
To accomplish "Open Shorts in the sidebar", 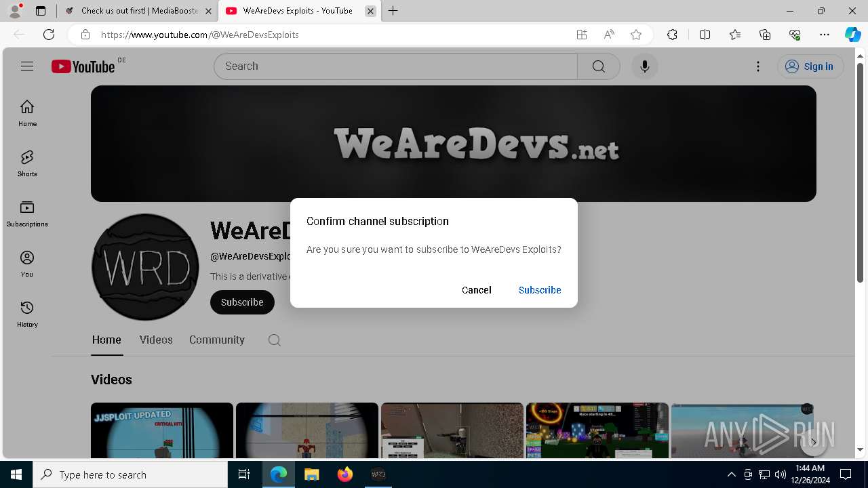I will [27, 163].
